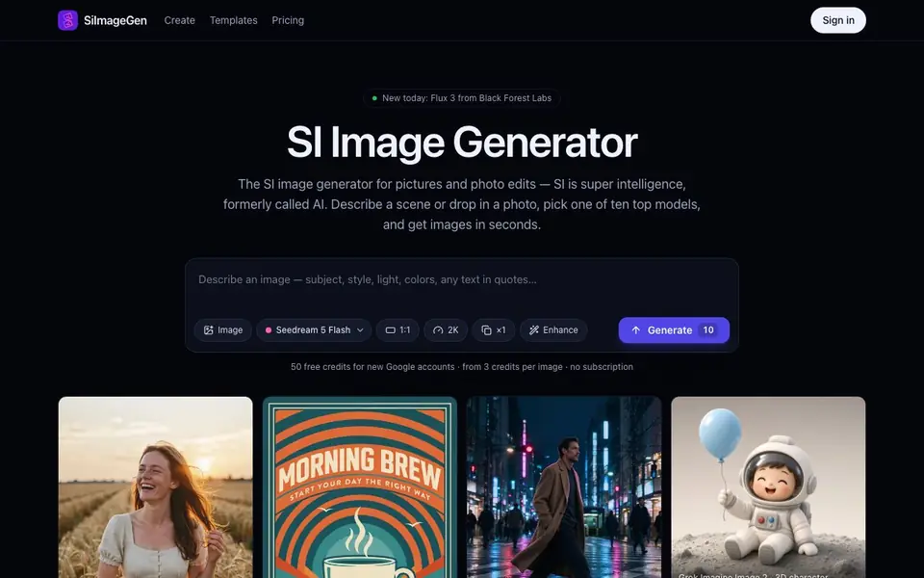Click the '50 free credits for new Google accounts' text
The image size is (924, 578).
(x=372, y=367)
